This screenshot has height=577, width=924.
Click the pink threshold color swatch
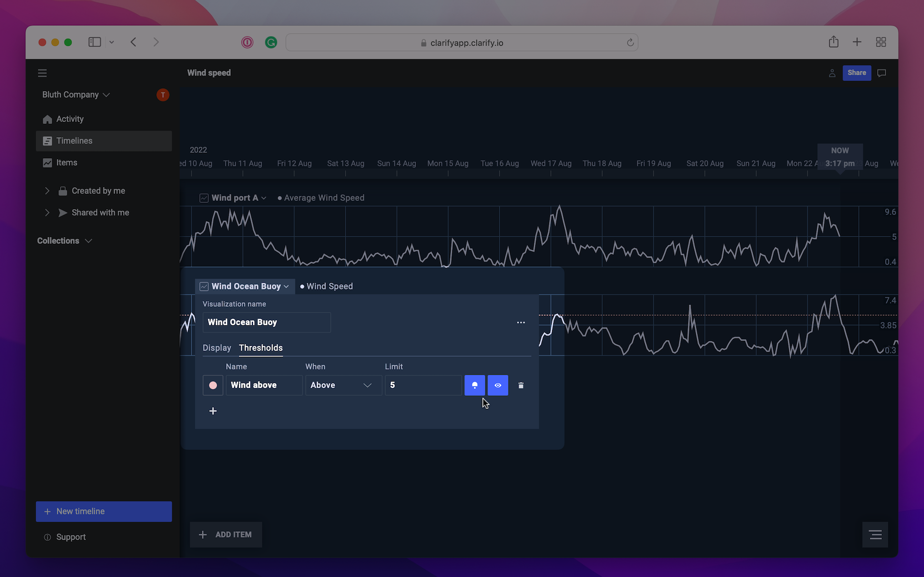(213, 385)
